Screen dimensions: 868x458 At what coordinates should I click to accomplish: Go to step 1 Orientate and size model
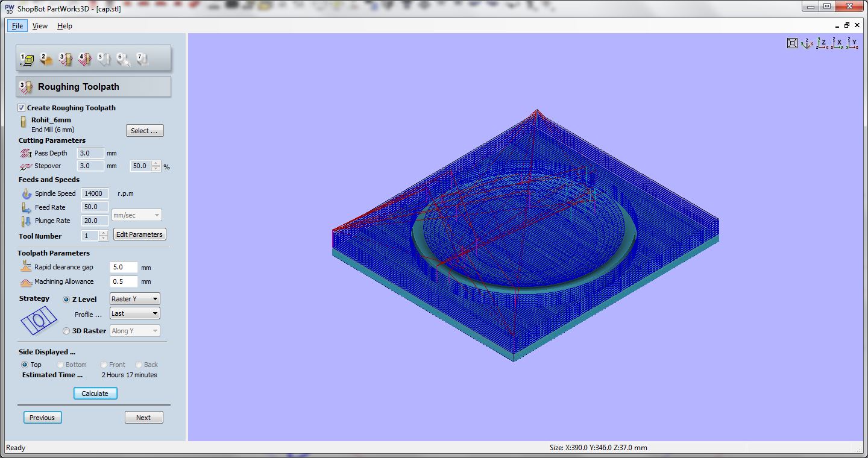27,59
